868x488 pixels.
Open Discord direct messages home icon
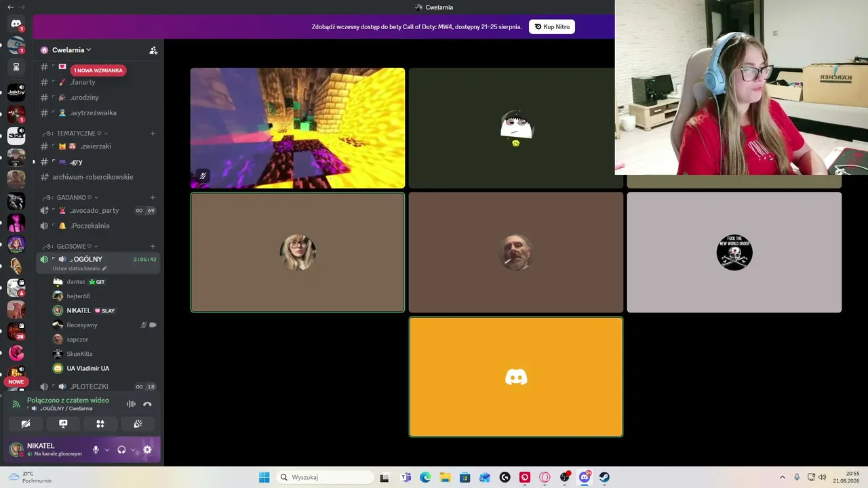tap(16, 24)
